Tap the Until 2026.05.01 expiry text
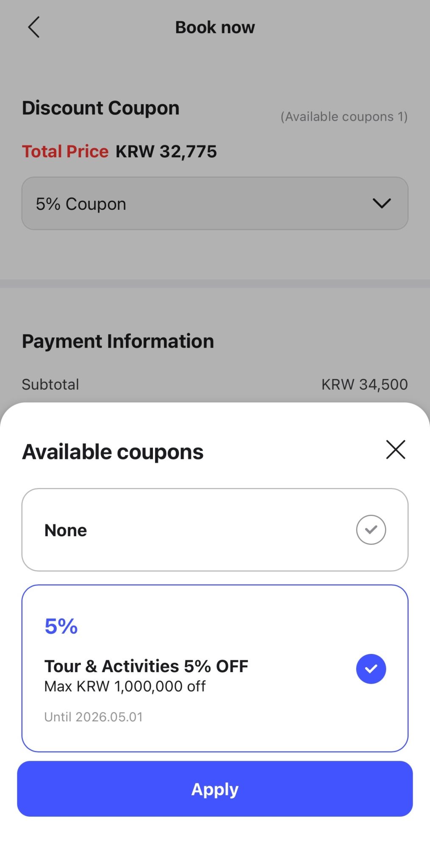 (94, 717)
